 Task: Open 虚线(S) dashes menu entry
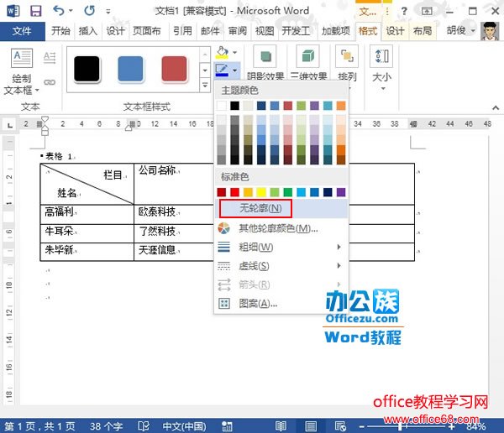coord(281,266)
